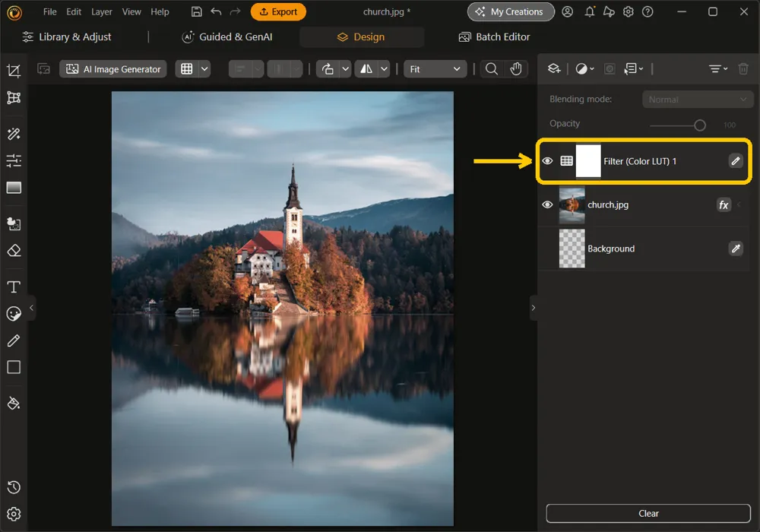Viewport: 760px width, 532px height.
Task: Open the adjustment layer dropdown
Action: [x=584, y=69]
